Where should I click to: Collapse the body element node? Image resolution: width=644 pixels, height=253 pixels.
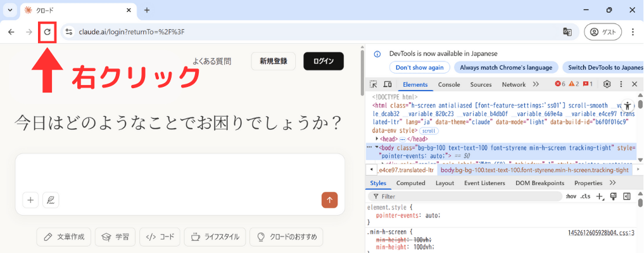(x=377, y=147)
